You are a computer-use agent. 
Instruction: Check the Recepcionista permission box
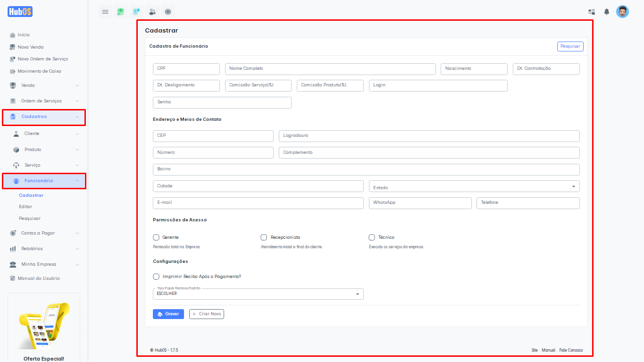point(264,237)
